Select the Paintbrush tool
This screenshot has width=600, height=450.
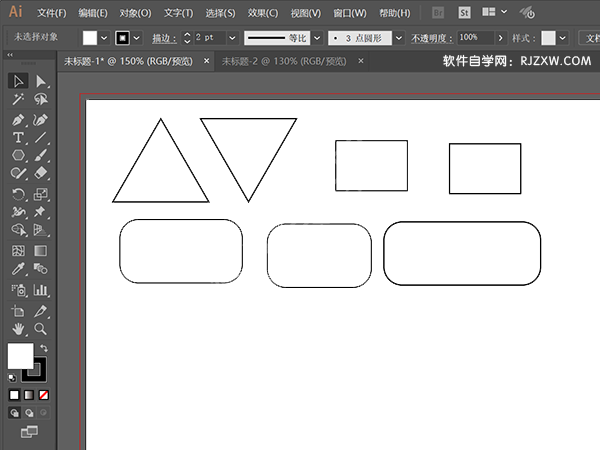40,155
